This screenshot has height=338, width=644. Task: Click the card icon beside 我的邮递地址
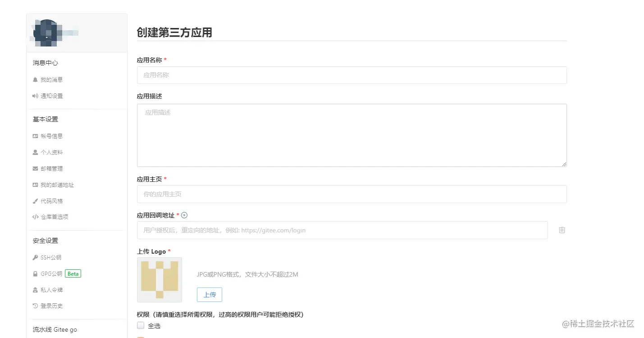tap(35, 185)
